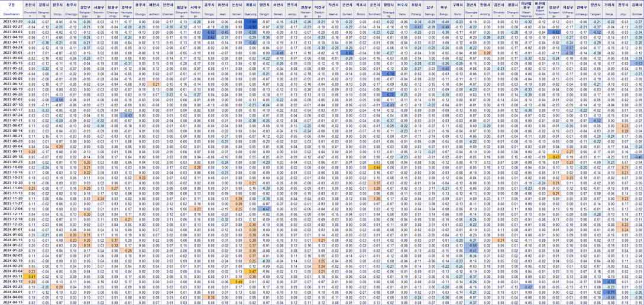This screenshot has width=644, height=305.
Task: Click Suncheon 0.44 cell in 2023-10-09 row
Action: click(x=374, y=167)
